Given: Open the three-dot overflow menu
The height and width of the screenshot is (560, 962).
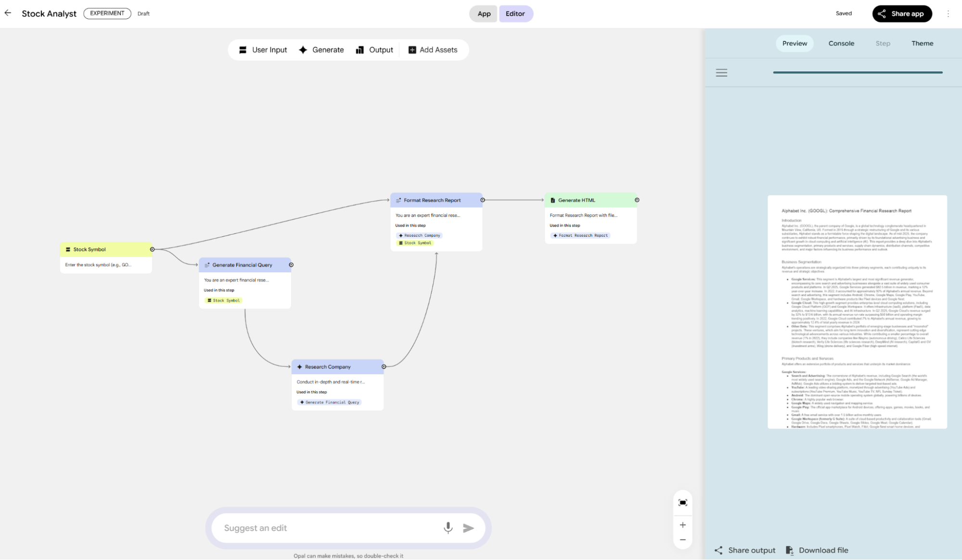Looking at the screenshot, I should [948, 13].
